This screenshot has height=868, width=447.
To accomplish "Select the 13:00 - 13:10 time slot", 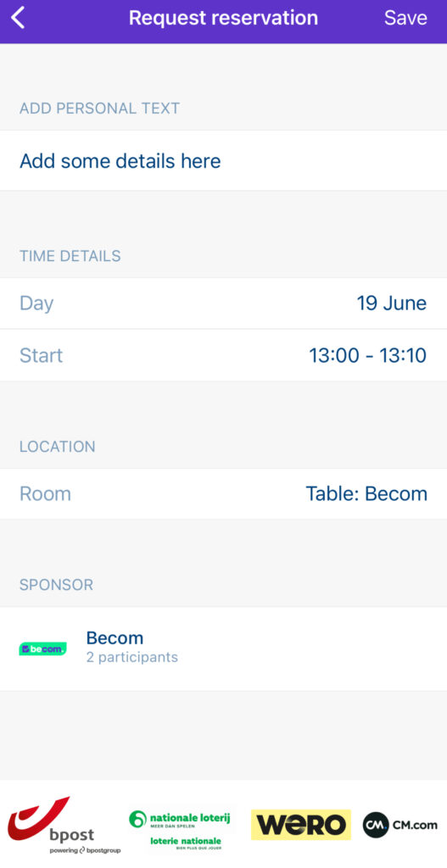I will [x=368, y=355].
